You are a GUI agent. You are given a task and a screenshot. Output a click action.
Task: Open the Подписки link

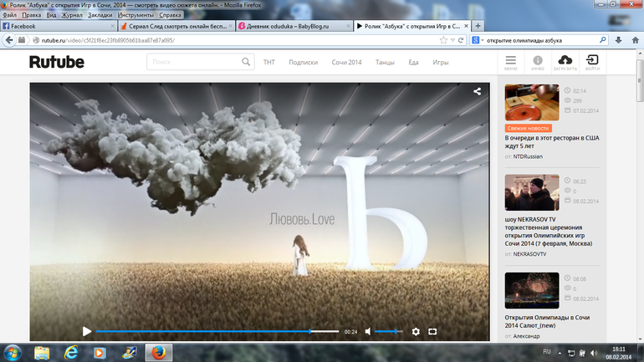pos(303,63)
